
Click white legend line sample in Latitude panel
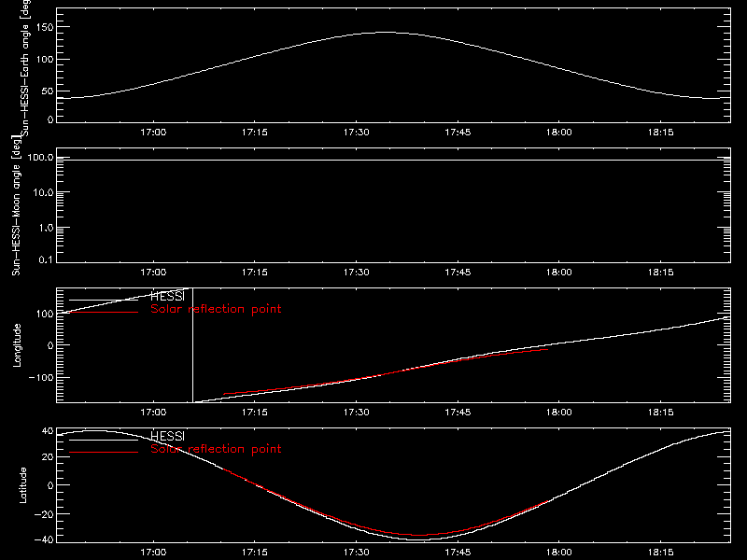coord(104,440)
